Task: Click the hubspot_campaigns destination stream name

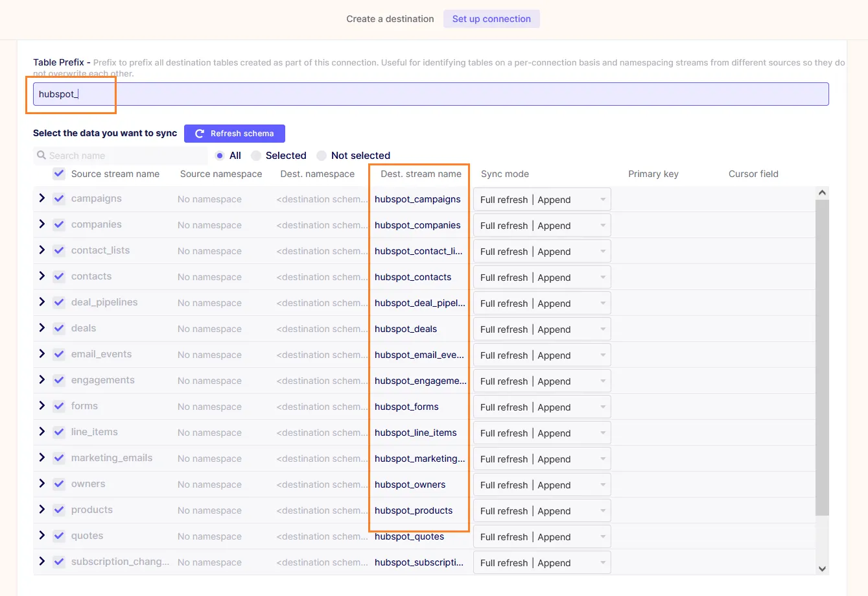Action: coord(417,199)
